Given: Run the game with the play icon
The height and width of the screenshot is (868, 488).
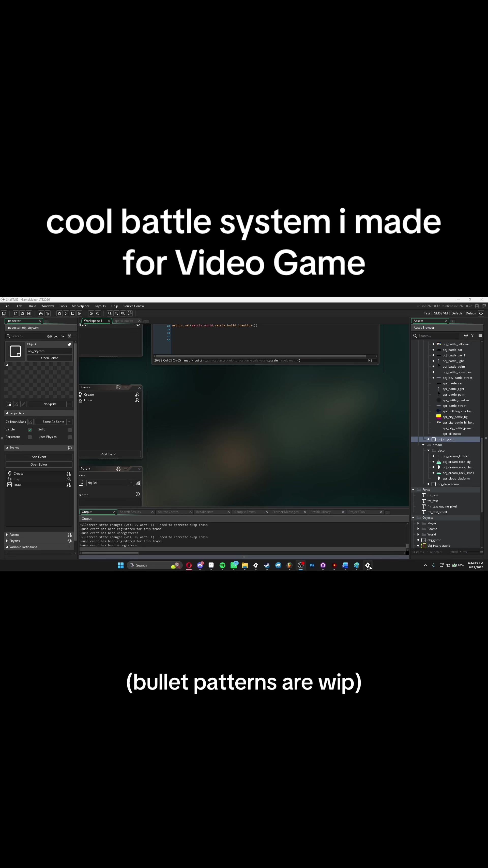Looking at the screenshot, I should [66, 313].
